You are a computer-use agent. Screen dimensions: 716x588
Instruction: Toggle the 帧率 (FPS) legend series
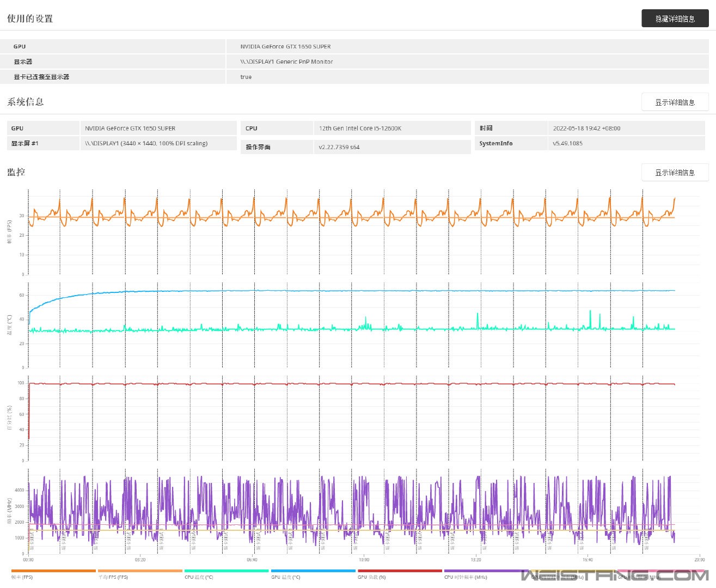(x=22, y=577)
